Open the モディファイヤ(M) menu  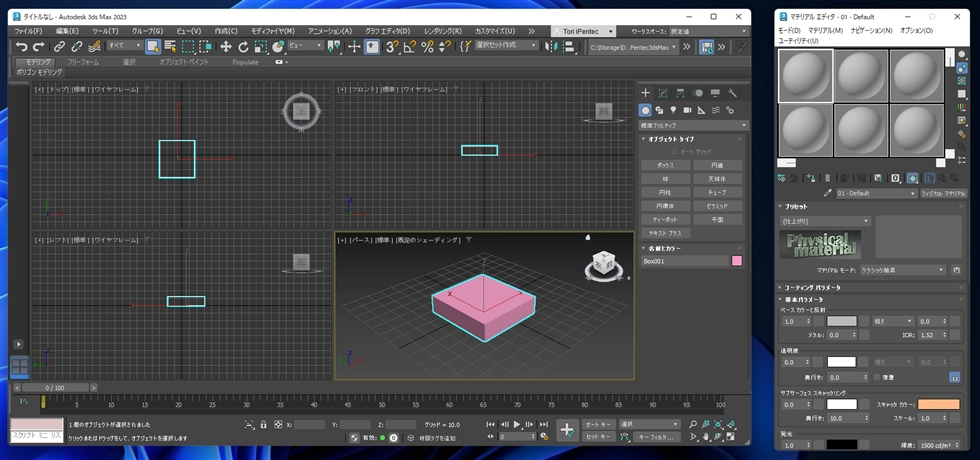[273, 31]
